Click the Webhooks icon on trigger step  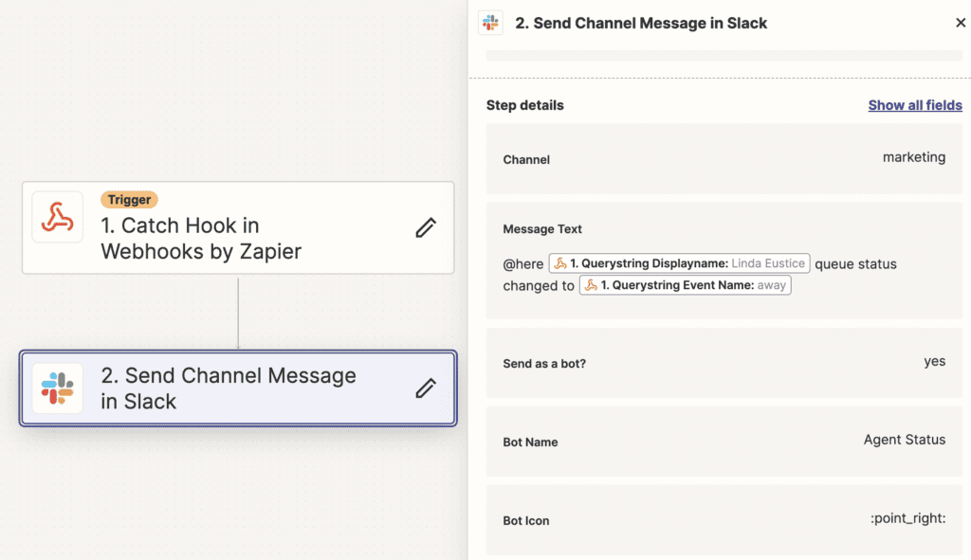point(57,217)
